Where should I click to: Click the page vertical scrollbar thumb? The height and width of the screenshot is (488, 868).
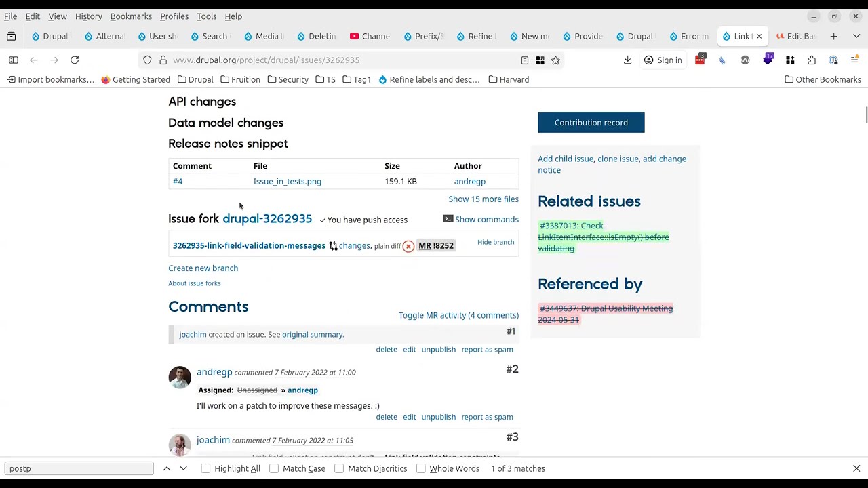pyautogui.click(x=866, y=115)
